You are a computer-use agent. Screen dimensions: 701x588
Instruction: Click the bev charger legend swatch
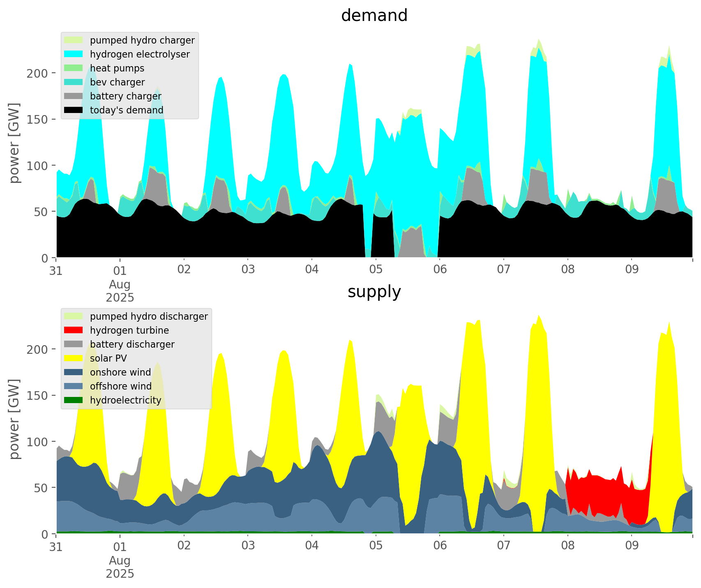pos(74,82)
